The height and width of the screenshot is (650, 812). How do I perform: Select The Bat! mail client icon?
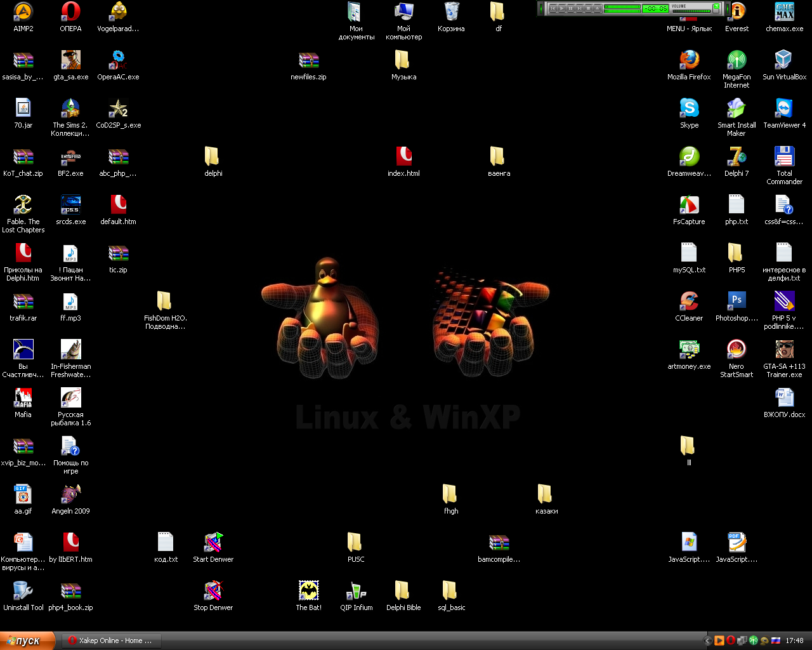tap(308, 591)
